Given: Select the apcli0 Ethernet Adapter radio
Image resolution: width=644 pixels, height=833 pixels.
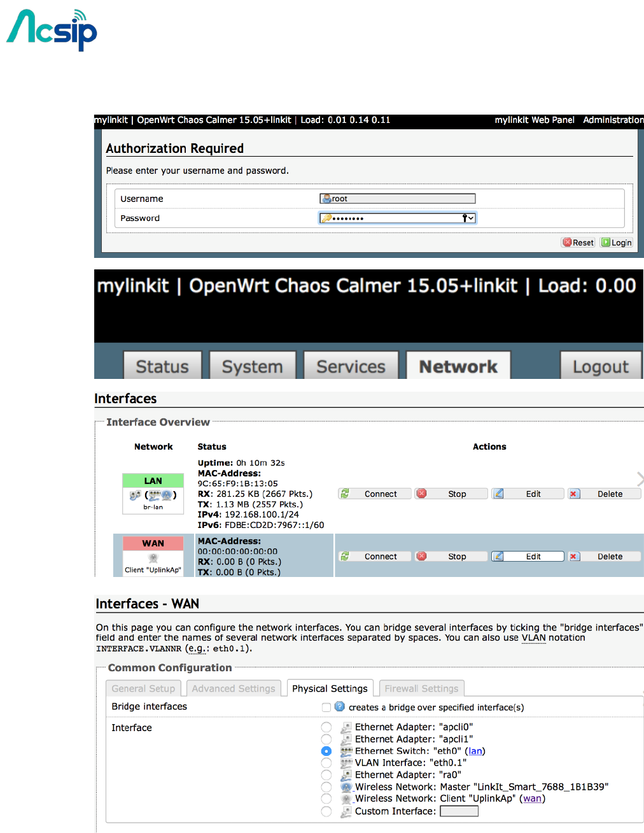Looking at the screenshot, I should pyautogui.click(x=326, y=727).
